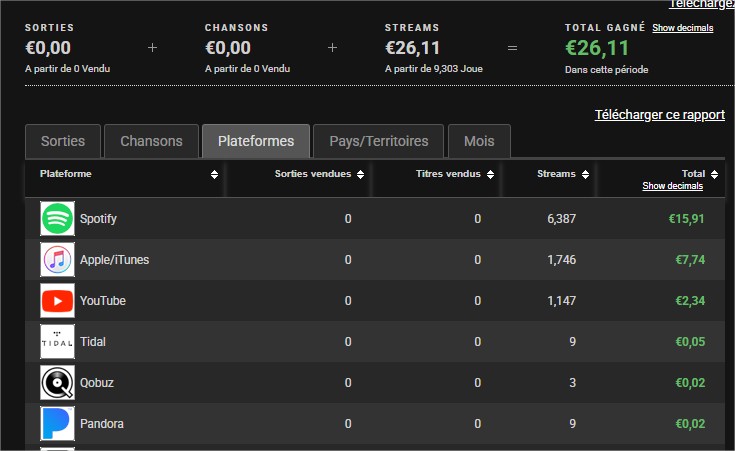
Task: Click the green €26,11 Total Gagné amount
Action: point(597,48)
